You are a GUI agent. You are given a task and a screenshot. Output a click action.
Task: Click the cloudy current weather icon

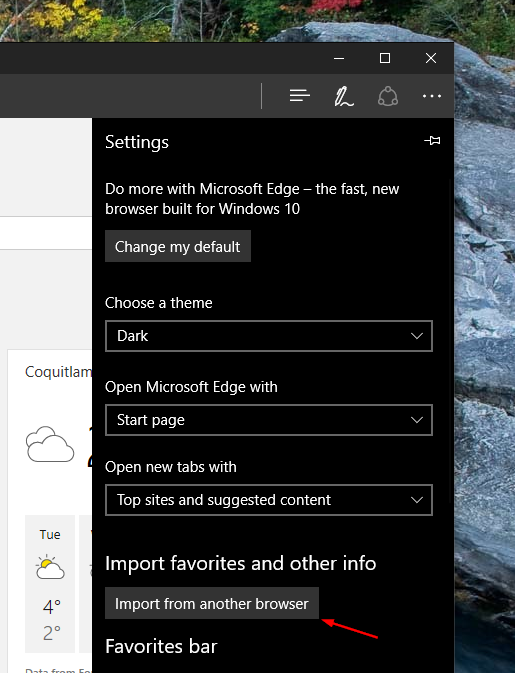pyautogui.click(x=50, y=444)
